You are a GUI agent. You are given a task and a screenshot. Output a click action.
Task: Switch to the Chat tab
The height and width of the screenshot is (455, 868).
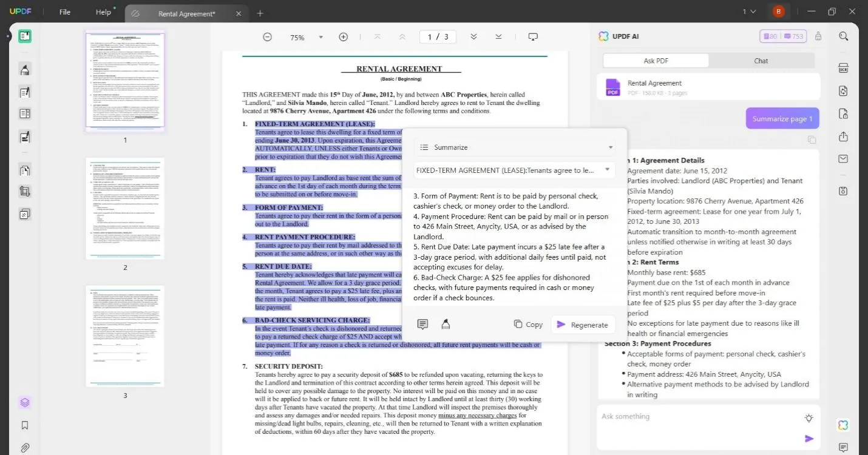click(761, 61)
